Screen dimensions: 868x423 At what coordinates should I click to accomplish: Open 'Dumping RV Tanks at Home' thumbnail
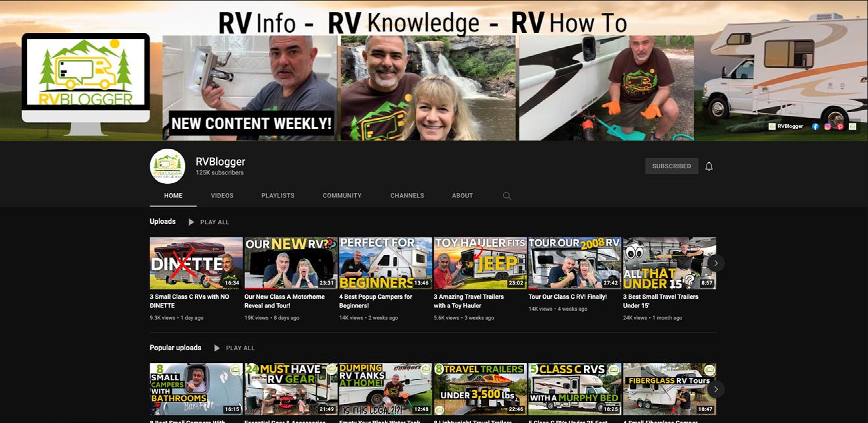(x=386, y=389)
